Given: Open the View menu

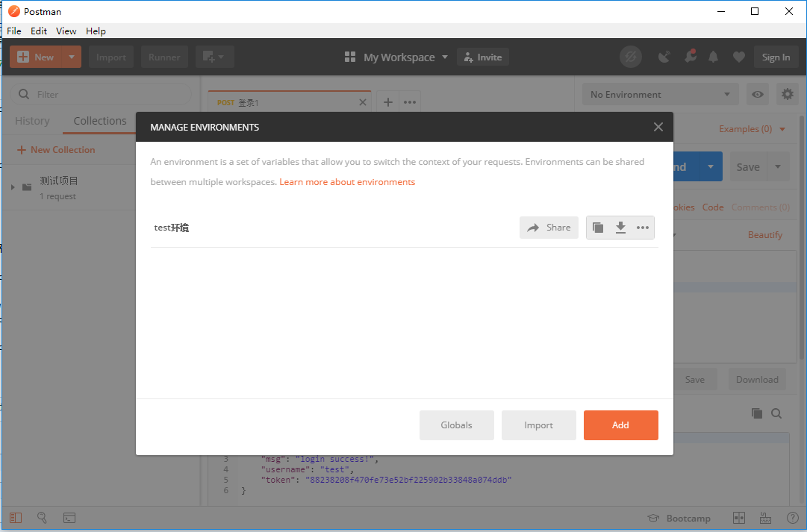Looking at the screenshot, I should (x=66, y=31).
